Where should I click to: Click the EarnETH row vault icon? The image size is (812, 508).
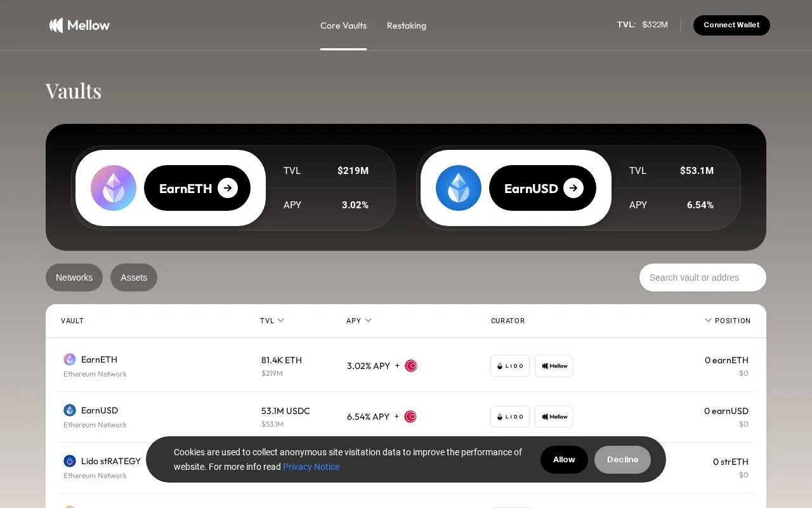pos(70,359)
